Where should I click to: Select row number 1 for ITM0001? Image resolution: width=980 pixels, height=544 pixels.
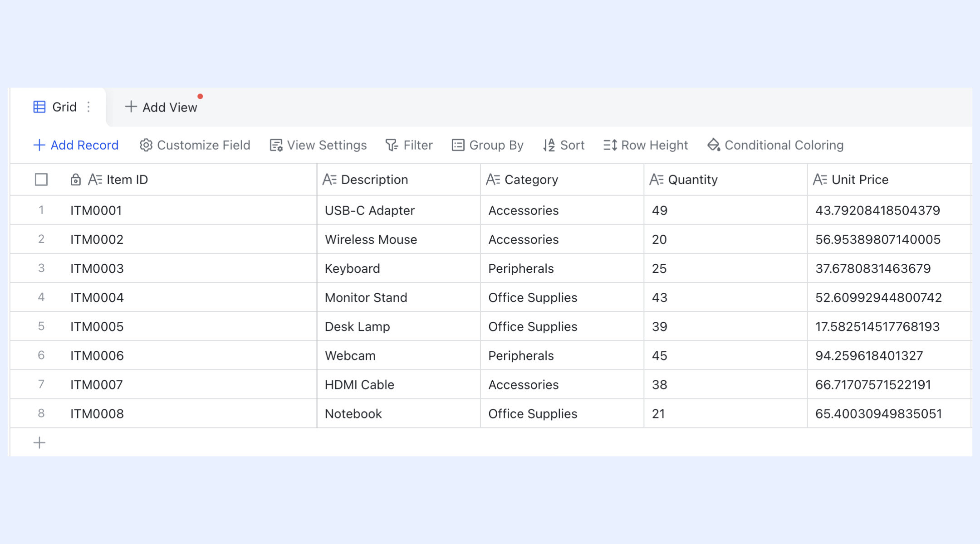tap(41, 210)
